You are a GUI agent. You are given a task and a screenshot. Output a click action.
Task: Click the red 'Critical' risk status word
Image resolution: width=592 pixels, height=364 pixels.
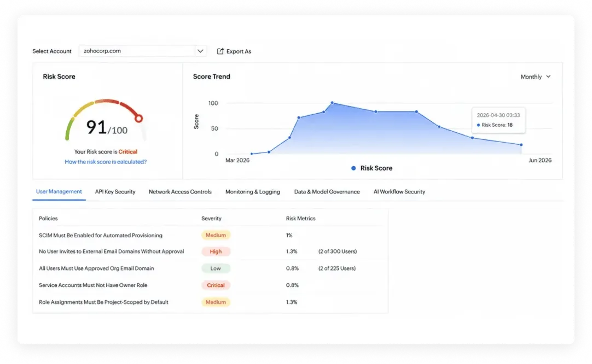[128, 151]
